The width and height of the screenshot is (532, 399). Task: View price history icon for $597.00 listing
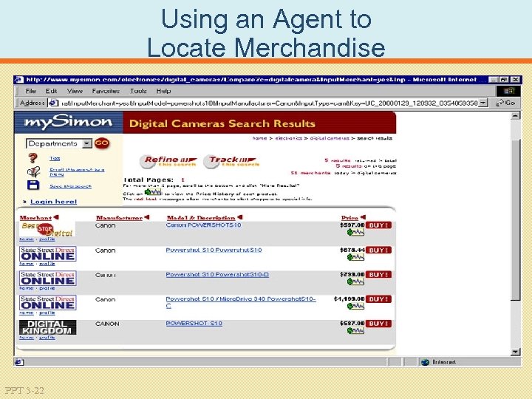pyautogui.click(x=355, y=233)
